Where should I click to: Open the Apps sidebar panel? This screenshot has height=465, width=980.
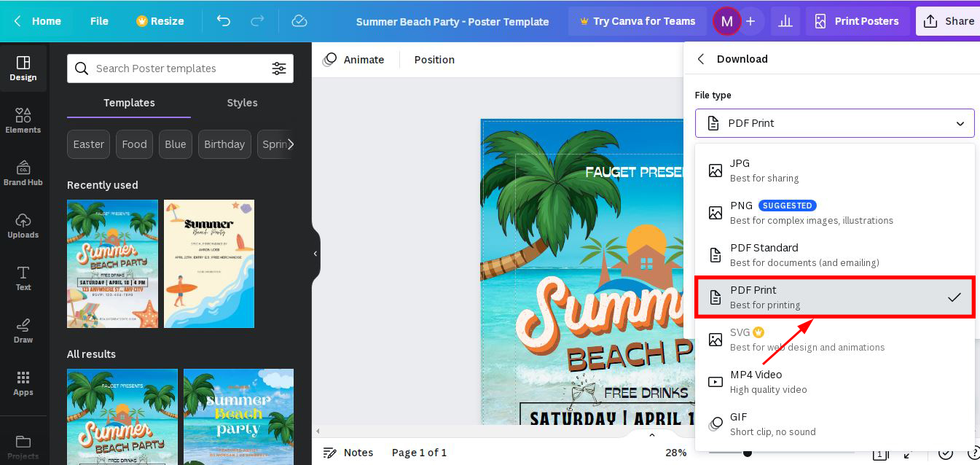[x=23, y=383]
